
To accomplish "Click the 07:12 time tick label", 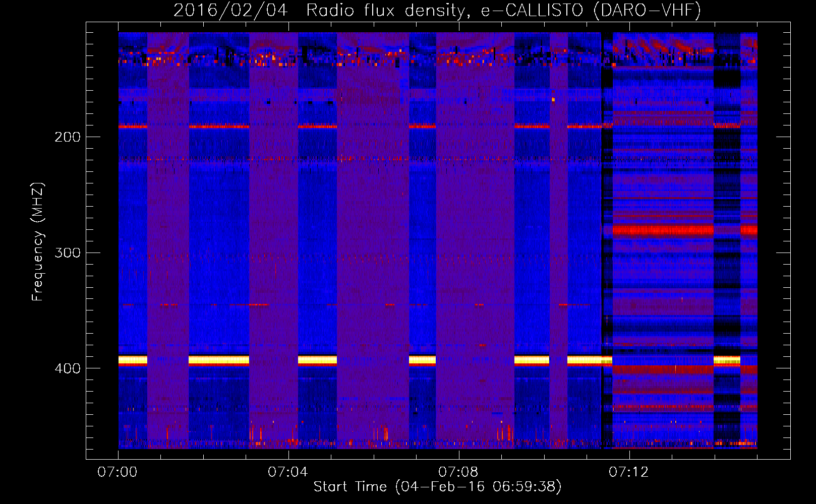I will click(x=628, y=472).
